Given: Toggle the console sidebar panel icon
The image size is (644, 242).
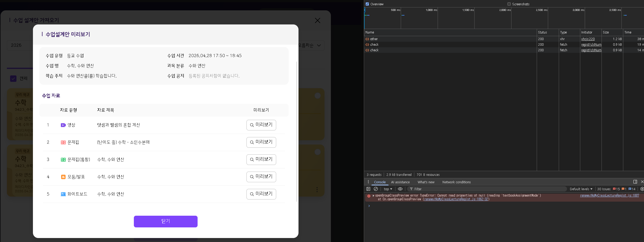Looking at the screenshot, I should (x=368, y=189).
